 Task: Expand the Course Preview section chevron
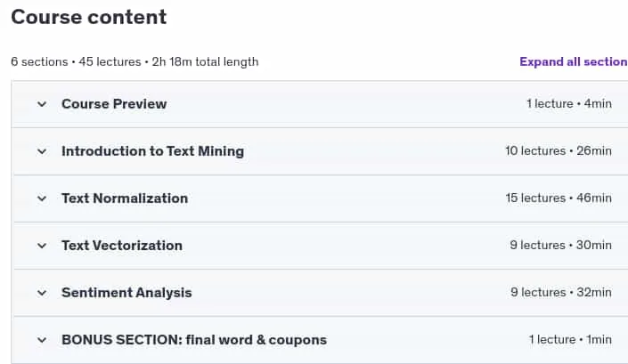pos(42,104)
